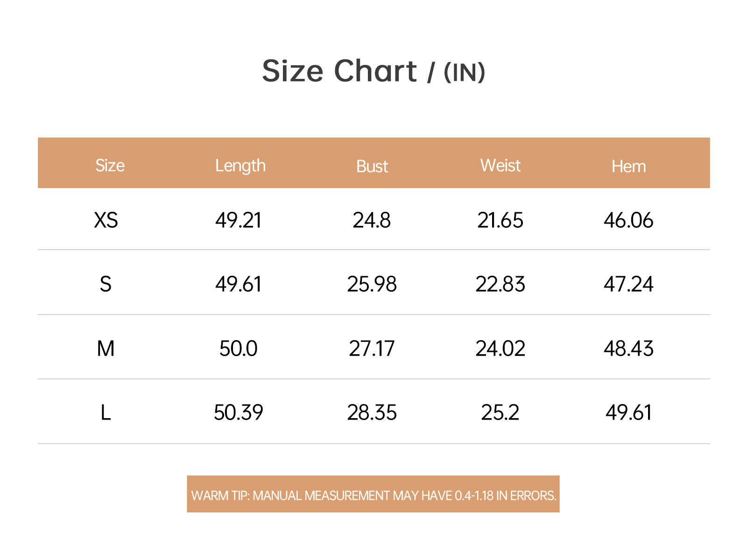
Task: Click the (IN) unit label in title
Action: (465, 72)
